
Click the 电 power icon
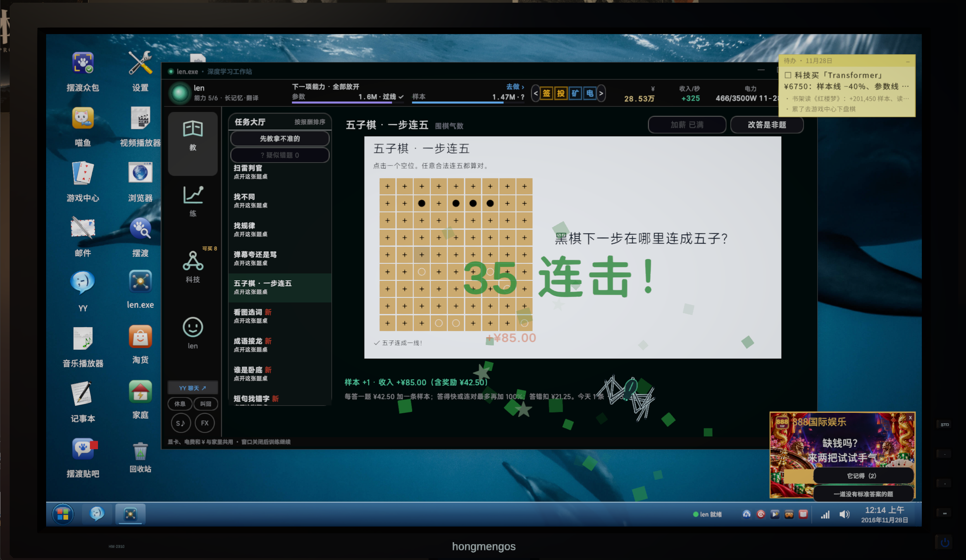(x=589, y=93)
